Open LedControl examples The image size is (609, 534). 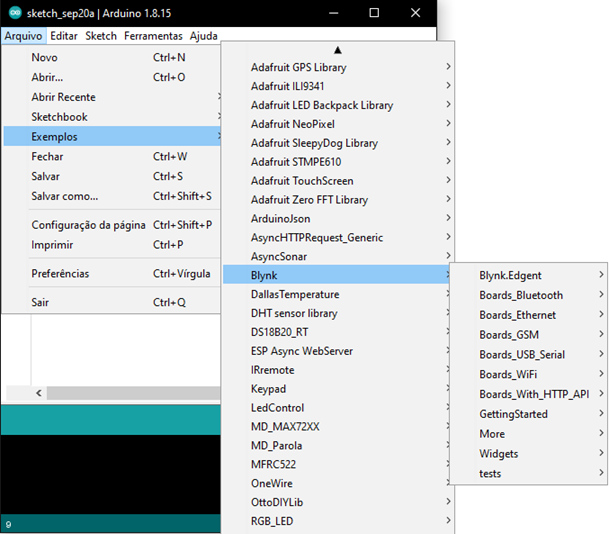[336, 408]
